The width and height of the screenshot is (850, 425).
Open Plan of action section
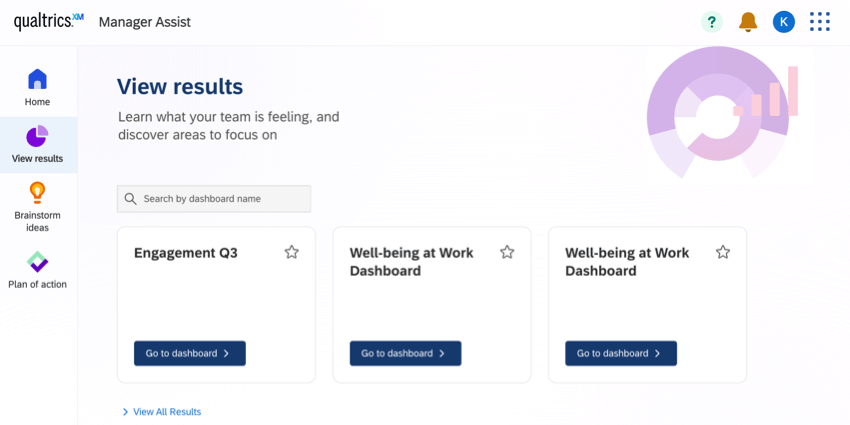pos(37,269)
